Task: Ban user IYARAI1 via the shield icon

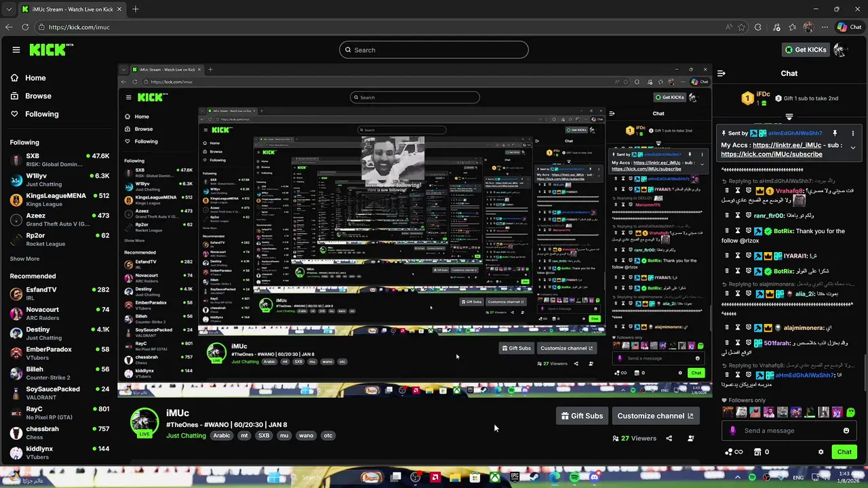Action: [x=749, y=256]
